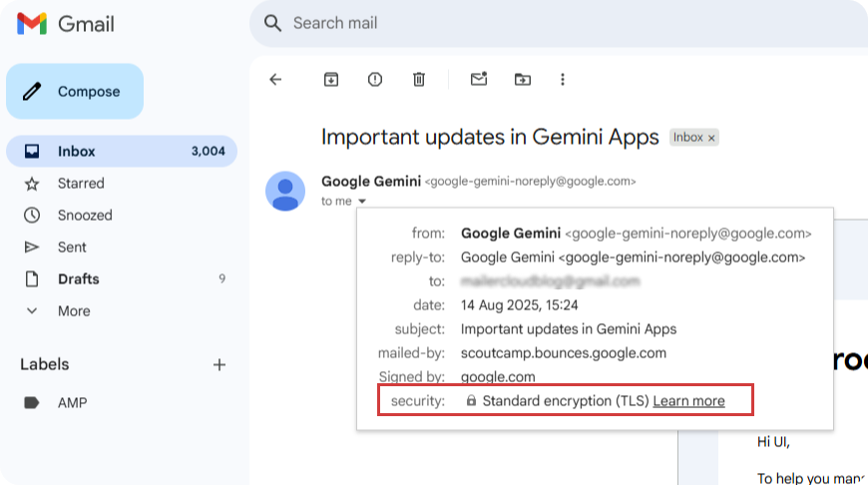Click subject 'Important updates in Gemini Apps' title
Image resolution: width=868 pixels, height=485 pixels.
tap(490, 138)
